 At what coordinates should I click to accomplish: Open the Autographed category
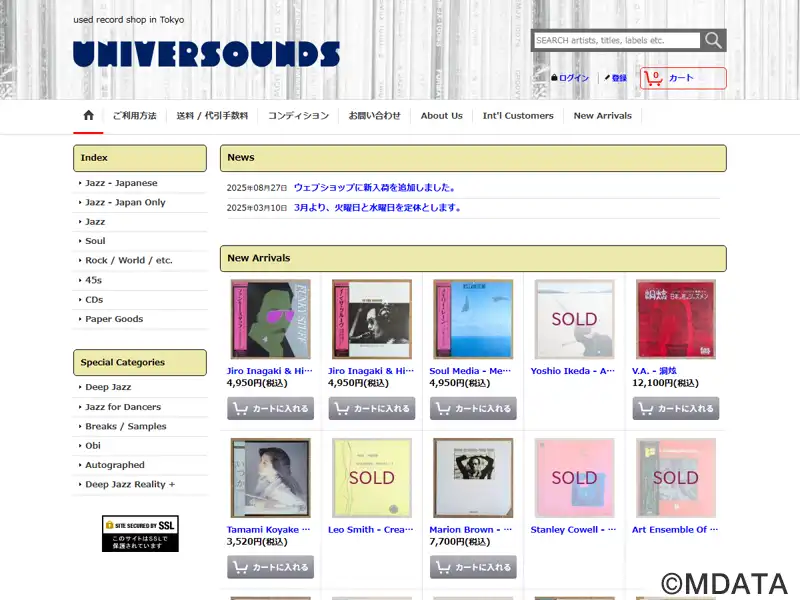pyautogui.click(x=115, y=465)
